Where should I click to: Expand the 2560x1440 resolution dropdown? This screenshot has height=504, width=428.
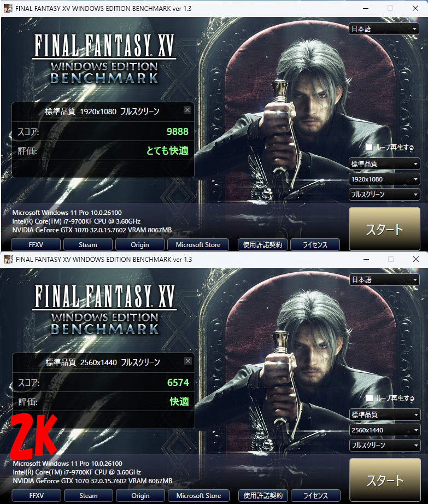click(385, 430)
